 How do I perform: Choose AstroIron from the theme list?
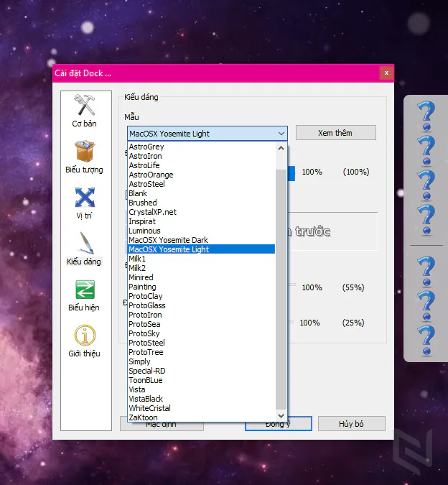(x=201, y=156)
